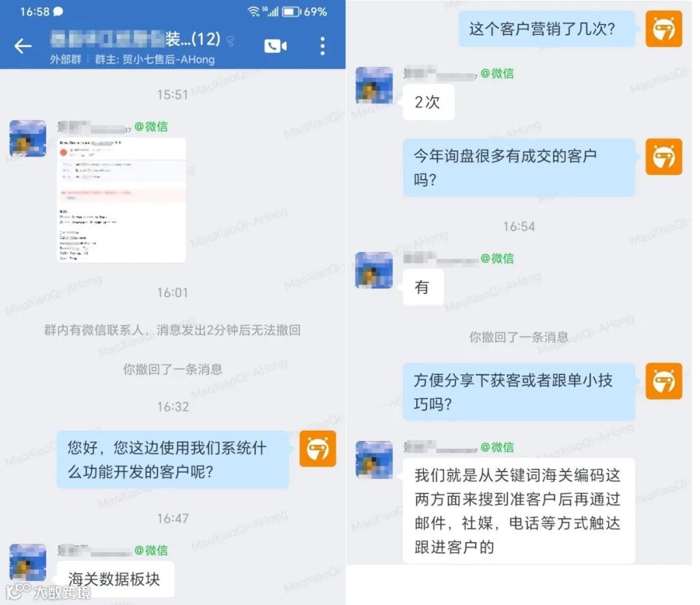The height and width of the screenshot is (605, 700).
Task: Tap orange avatar beside 这个客户营销了几次 message
Action: tap(664, 29)
